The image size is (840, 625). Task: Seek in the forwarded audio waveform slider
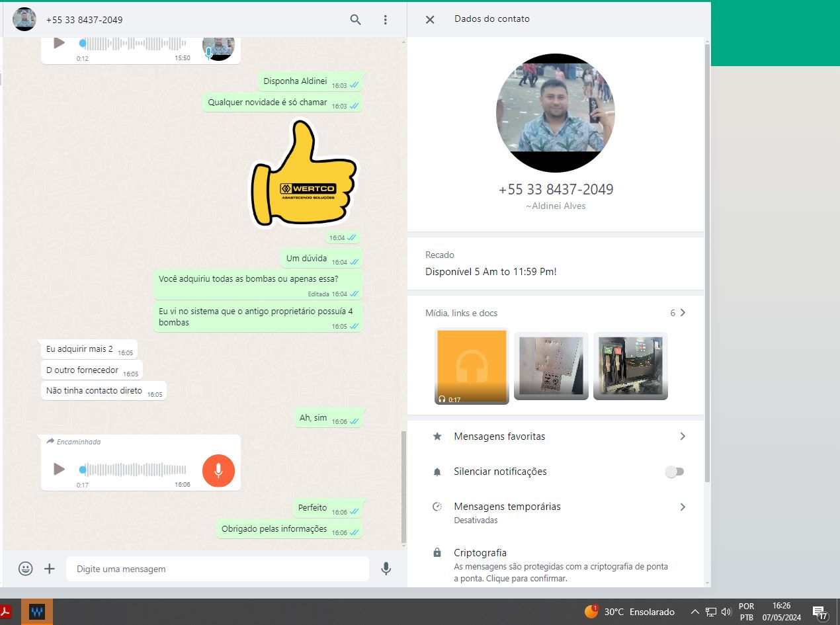pyautogui.click(x=136, y=470)
